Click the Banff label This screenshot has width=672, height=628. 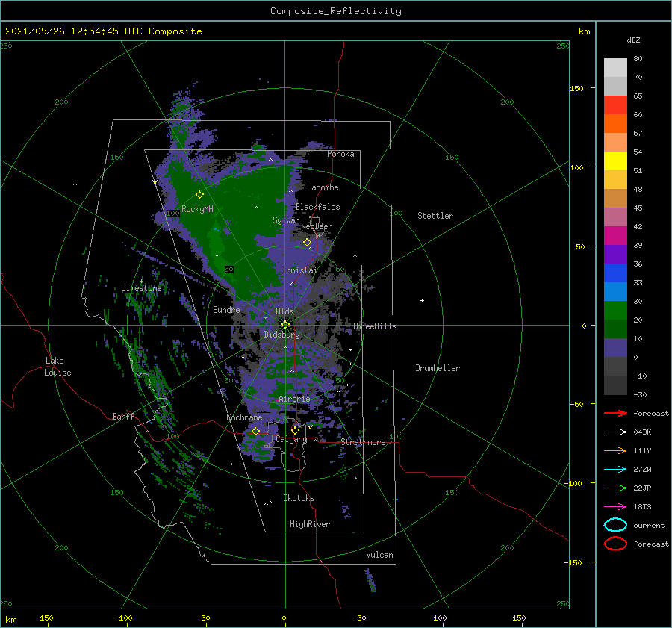123,416
